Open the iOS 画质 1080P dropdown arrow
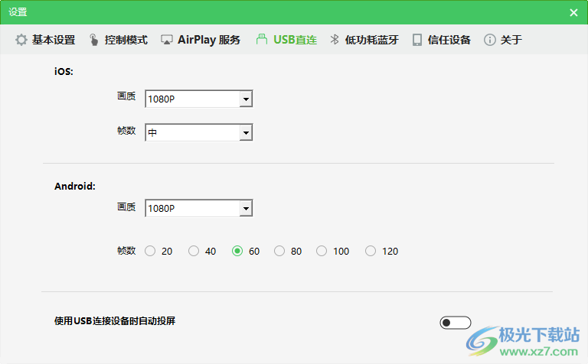Viewport: 588px width, 364px height. click(246, 99)
